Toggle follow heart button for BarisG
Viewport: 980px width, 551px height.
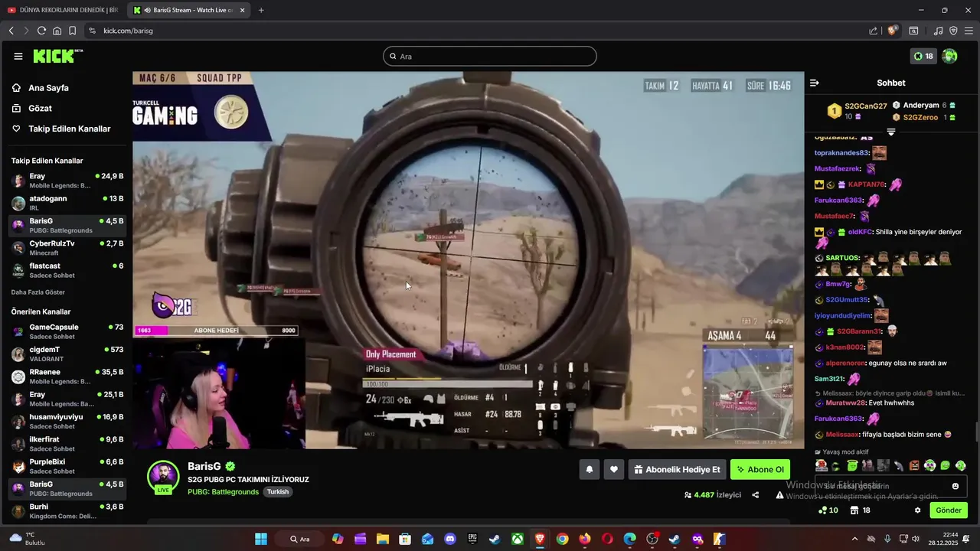[x=613, y=470]
